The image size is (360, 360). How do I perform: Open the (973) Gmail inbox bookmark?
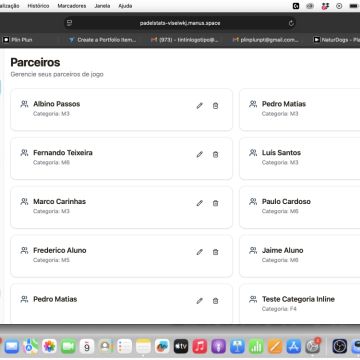point(185,40)
